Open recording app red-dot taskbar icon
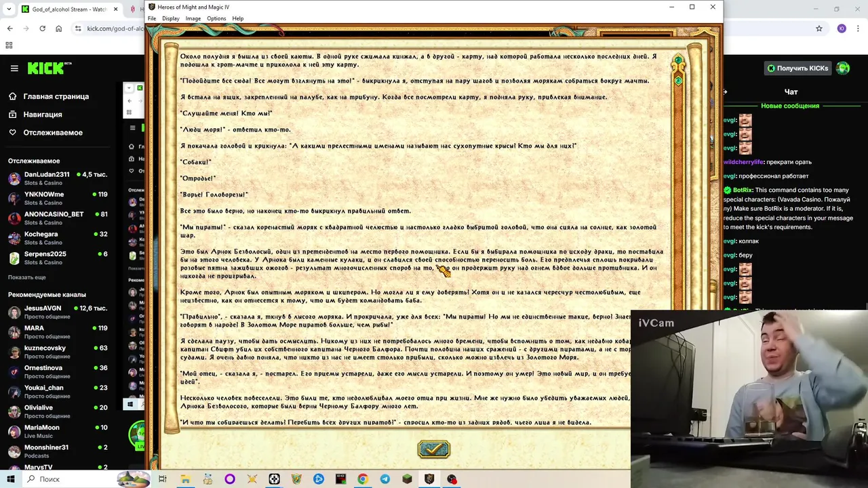The height and width of the screenshot is (488, 868). [452, 479]
